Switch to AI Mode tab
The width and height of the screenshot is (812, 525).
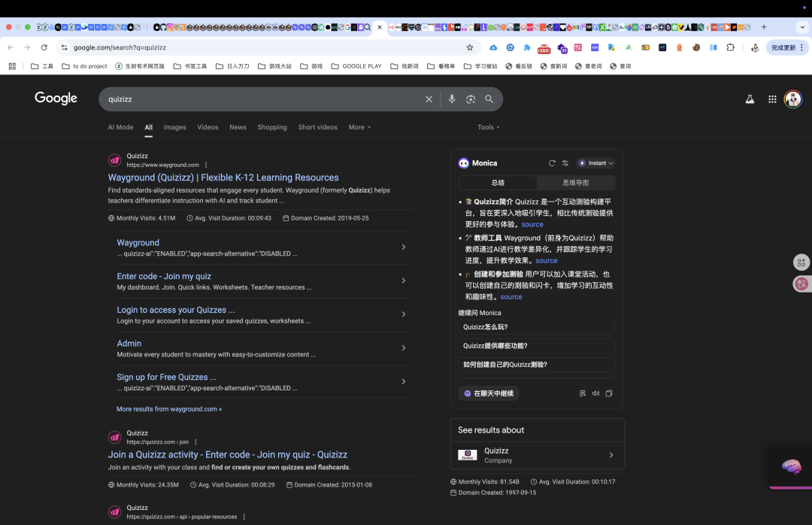pyautogui.click(x=120, y=127)
